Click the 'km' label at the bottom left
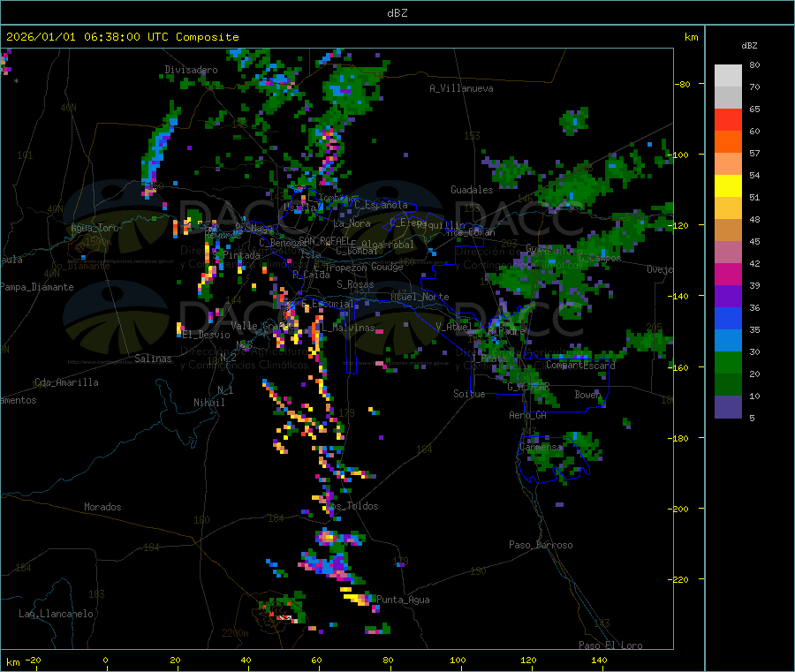This screenshot has width=795, height=672. coord(12,662)
